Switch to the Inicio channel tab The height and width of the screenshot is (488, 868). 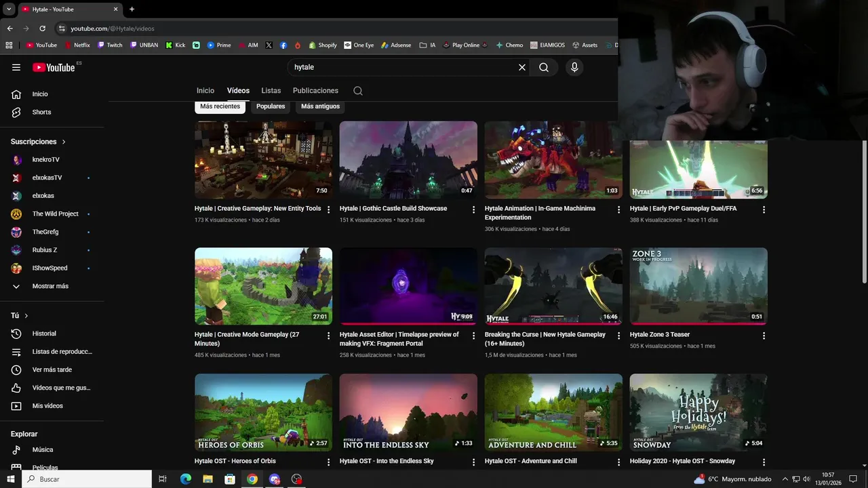pyautogui.click(x=205, y=91)
